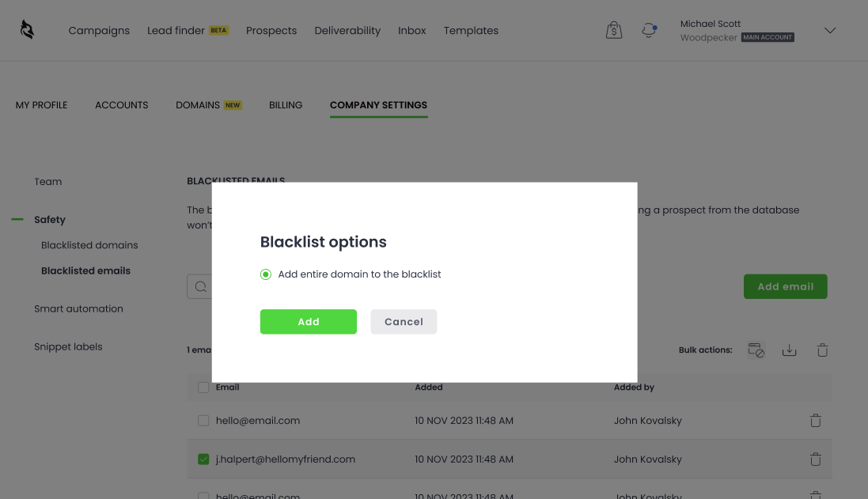868x499 pixels.
Task: Open the billing bag icon
Action: 614,30
